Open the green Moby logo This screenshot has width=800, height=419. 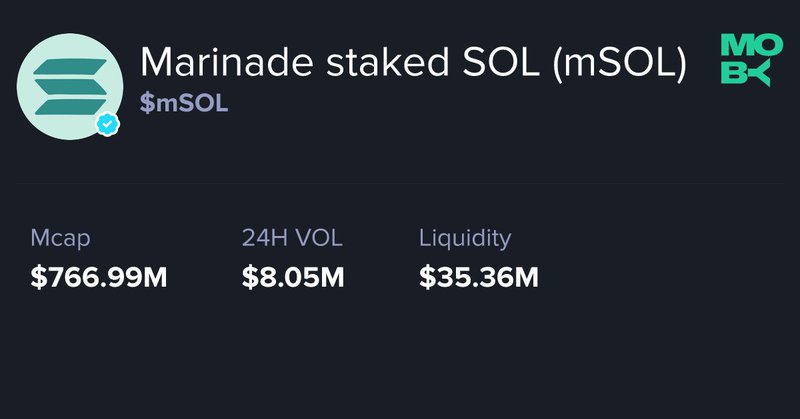click(746, 59)
